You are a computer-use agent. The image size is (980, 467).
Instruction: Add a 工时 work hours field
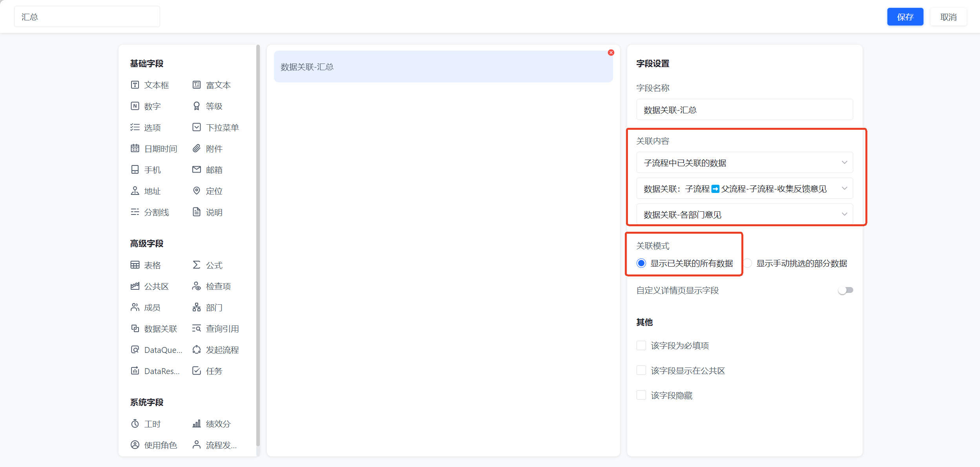point(146,424)
